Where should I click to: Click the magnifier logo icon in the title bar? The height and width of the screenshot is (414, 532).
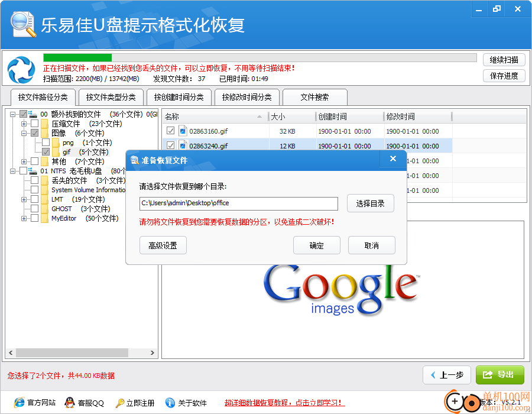pyautogui.click(x=23, y=24)
